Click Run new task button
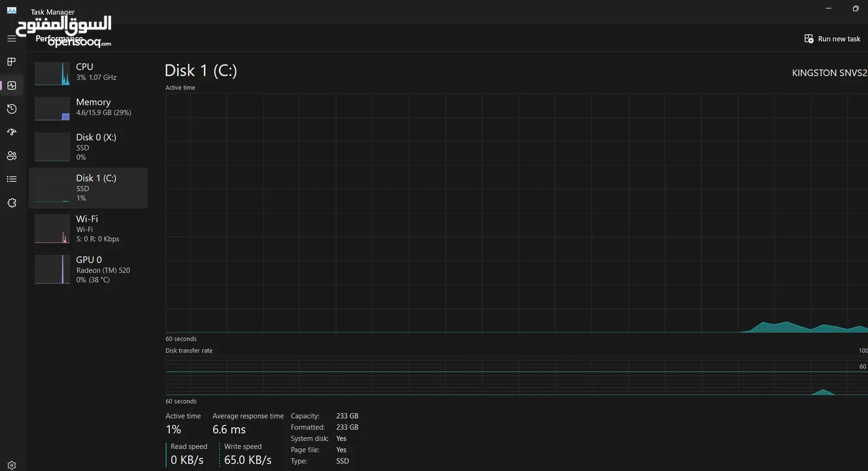This screenshot has width=868, height=471. point(832,39)
